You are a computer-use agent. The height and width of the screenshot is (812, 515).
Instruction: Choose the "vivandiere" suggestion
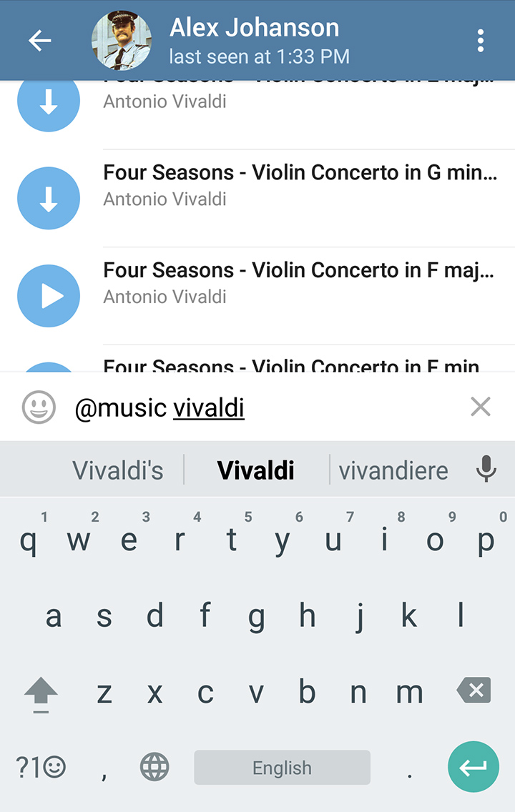[x=393, y=470]
